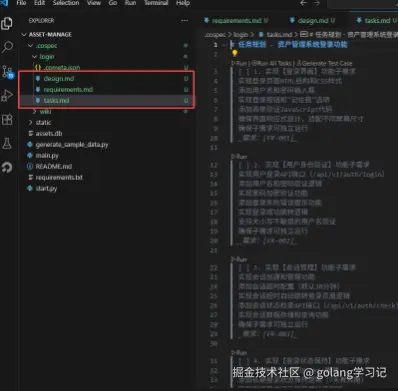The image size is (398, 391).
Task: Open the Search view in activity bar
Action: [x=7, y=47]
